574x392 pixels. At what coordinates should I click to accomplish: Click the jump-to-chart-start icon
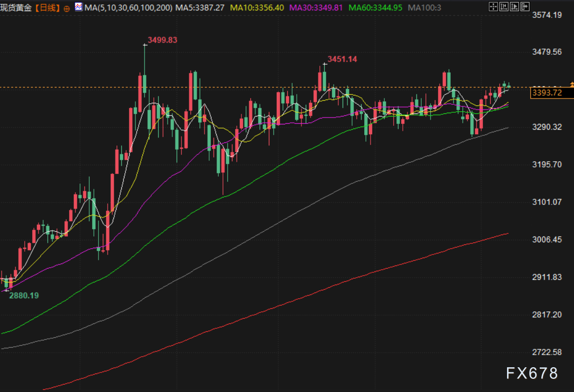(504, 7)
